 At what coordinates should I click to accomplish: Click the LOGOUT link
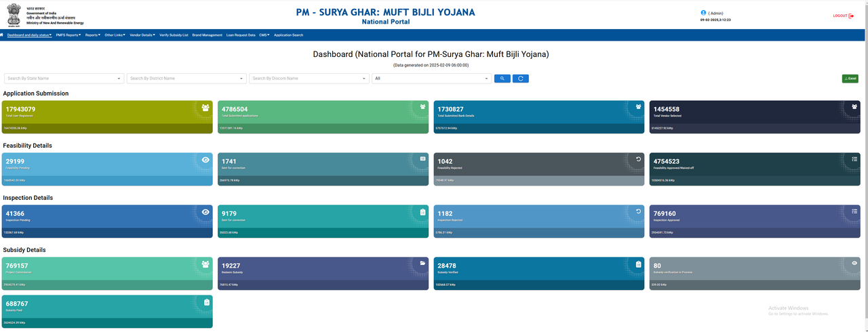pyautogui.click(x=843, y=16)
